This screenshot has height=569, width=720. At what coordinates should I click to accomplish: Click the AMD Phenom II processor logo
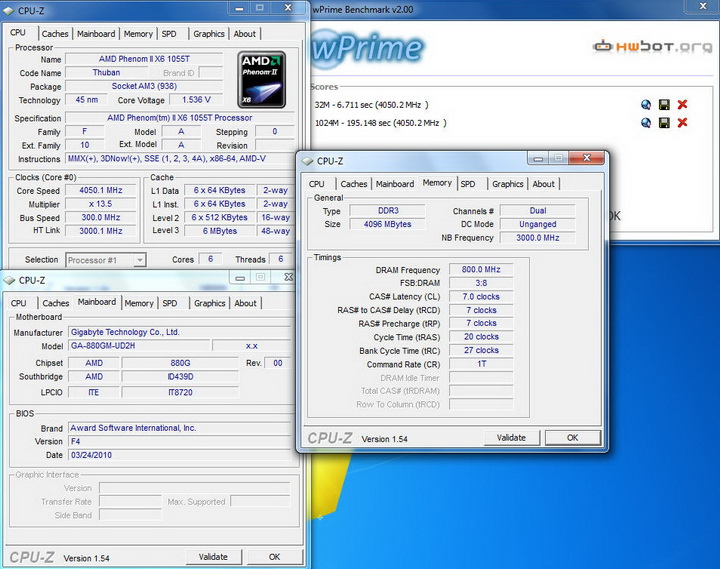[262, 80]
